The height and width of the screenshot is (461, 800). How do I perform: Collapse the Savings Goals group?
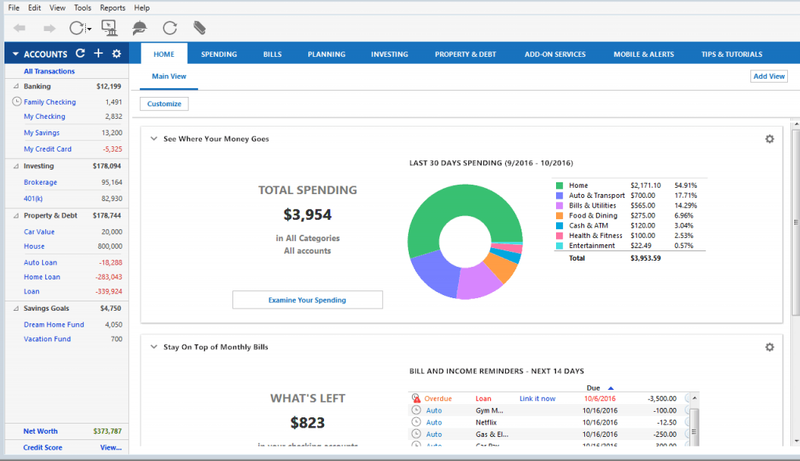(16, 309)
